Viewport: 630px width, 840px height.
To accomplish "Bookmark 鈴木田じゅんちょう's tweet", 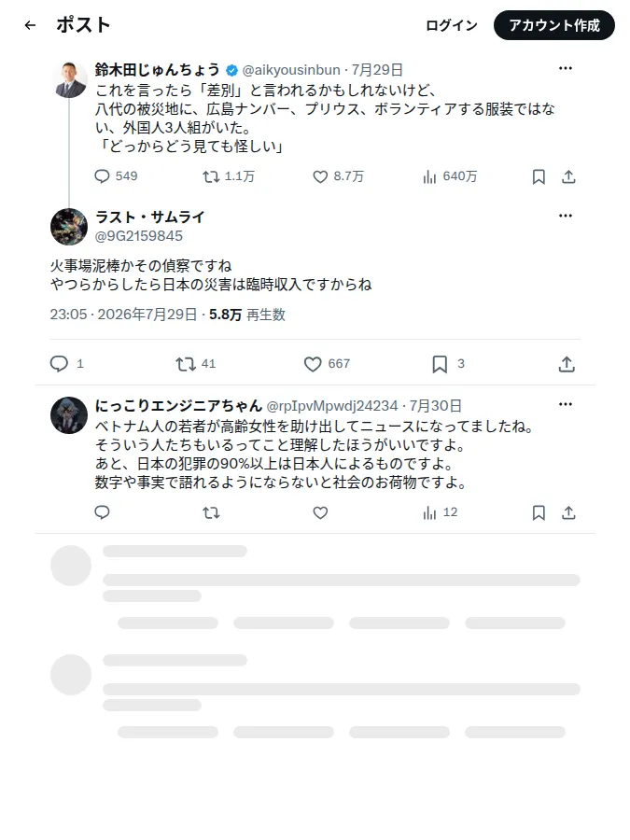I will point(539,176).
